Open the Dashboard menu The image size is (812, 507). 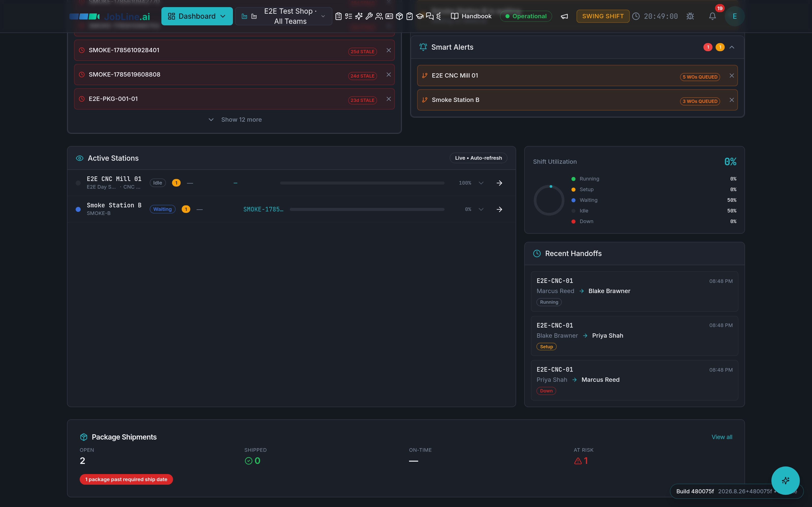click(x=197, y=16)
